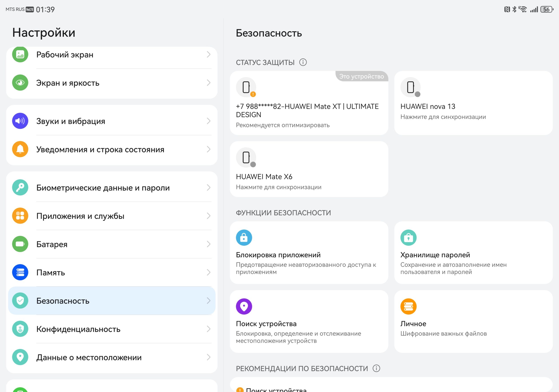
Task: Tap the blue Storage icon
Action: click(x=20, y=272)
